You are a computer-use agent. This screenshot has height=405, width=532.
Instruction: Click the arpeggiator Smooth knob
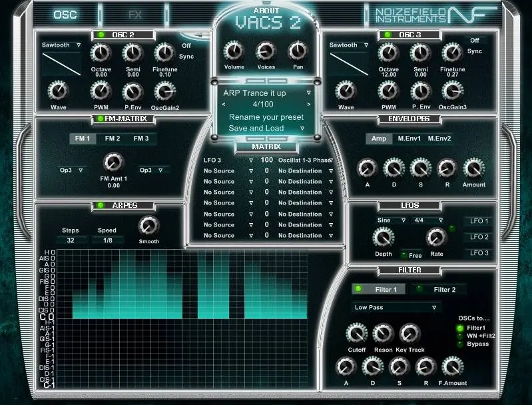148,226
